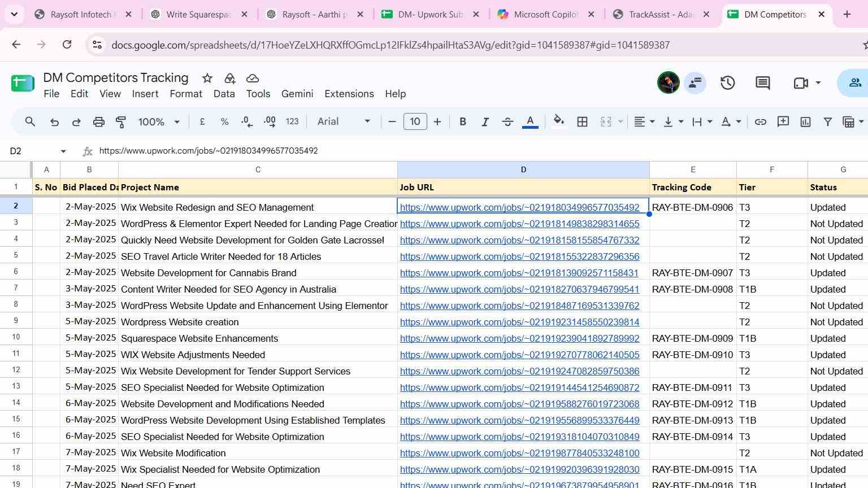Image resolution: width=868 pixels, height=488 pixels.
Task: Open job URL link in row 6
Action: click(x=519, y=273)
